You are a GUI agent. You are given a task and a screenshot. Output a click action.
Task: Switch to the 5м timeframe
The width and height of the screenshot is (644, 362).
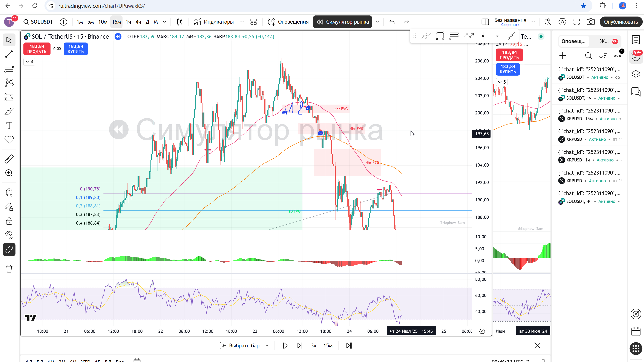(x=90, y=22)
